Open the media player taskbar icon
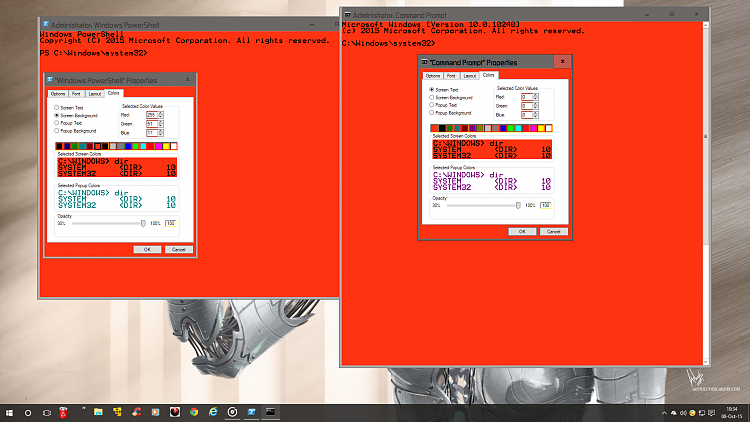 coord(155,412)
